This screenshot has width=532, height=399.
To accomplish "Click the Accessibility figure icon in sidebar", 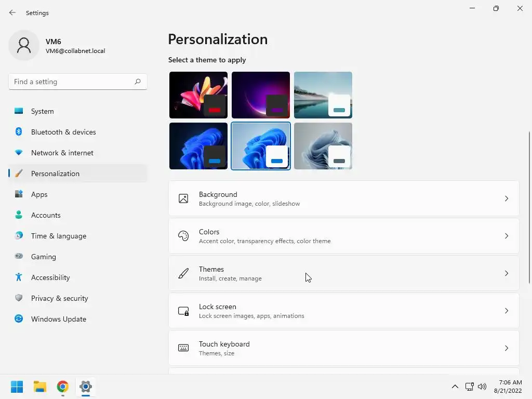I will (19, 277).
